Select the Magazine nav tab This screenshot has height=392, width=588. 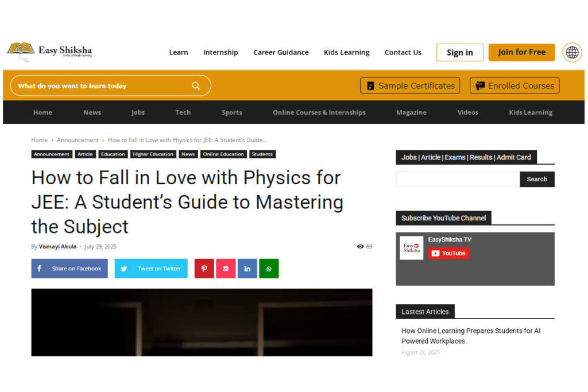(x=411, y=112)
